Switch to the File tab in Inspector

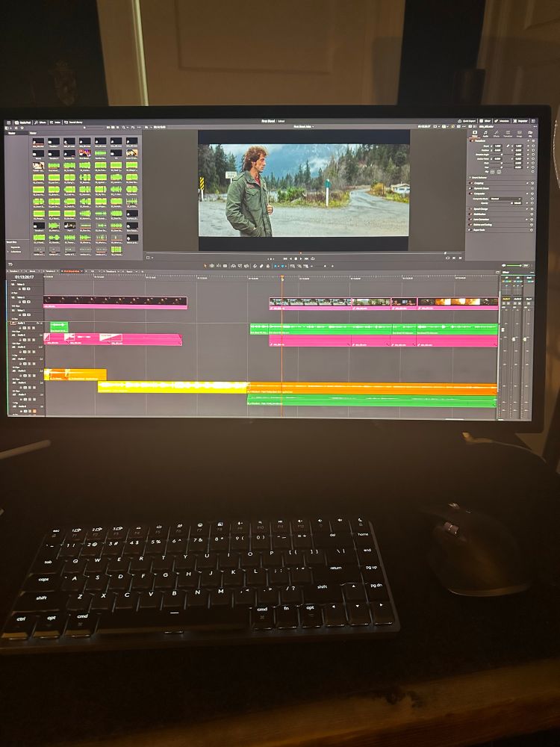pyautogui.click(x=530, y=134)
